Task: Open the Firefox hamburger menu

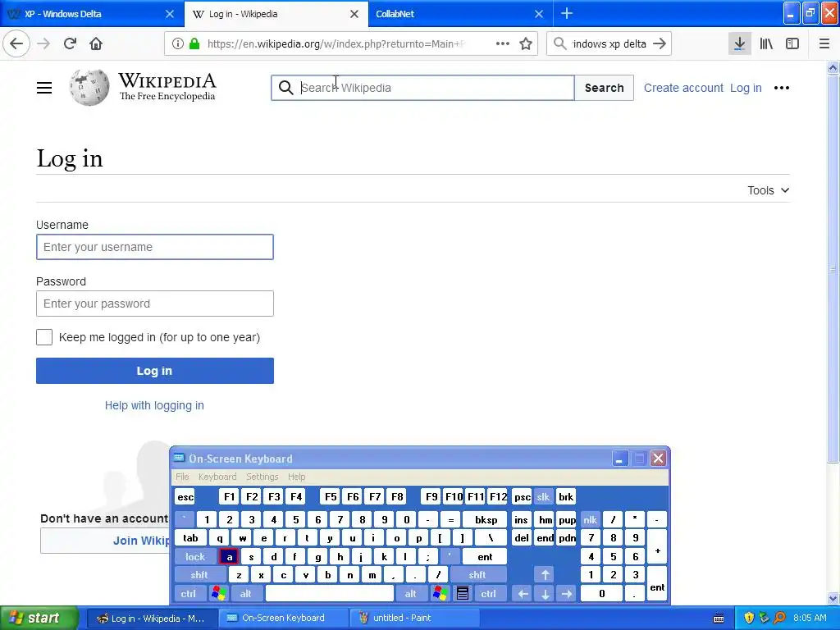Action: (x=824, y=43)
